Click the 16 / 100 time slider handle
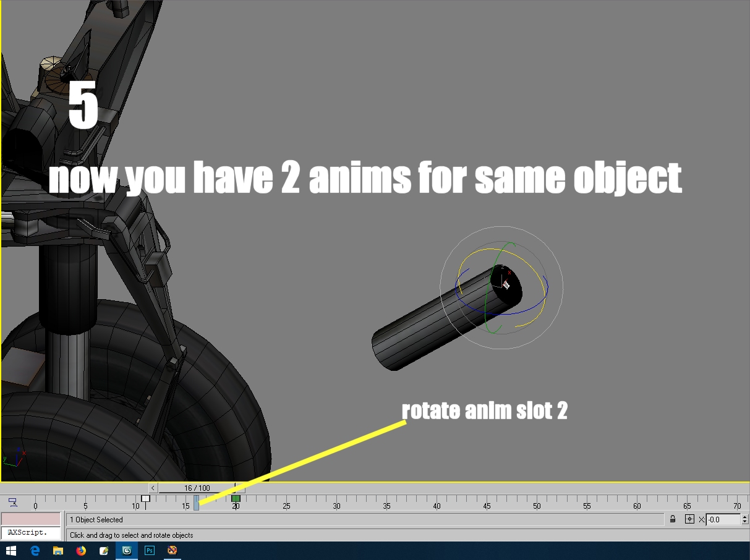 (x=197, y=488)
